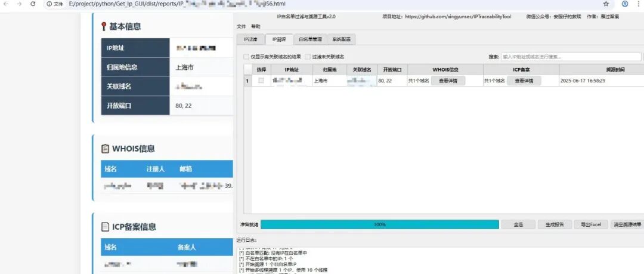Click the 注册人 header in WHOIS table
Viewport: 644px width, 274px height.
(156, 169)
